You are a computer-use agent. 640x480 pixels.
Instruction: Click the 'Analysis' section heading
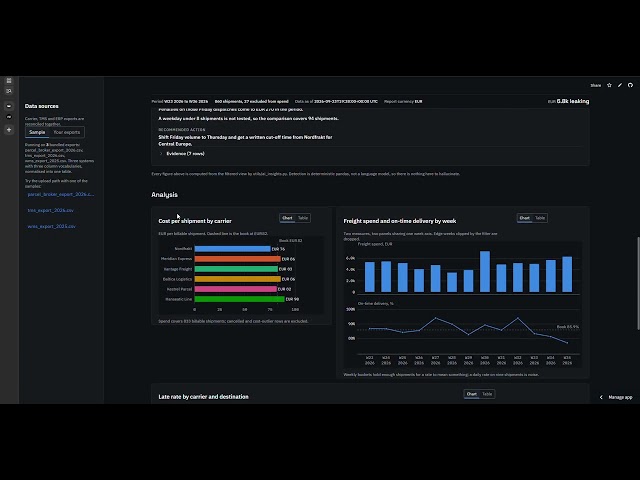[164, 195]
